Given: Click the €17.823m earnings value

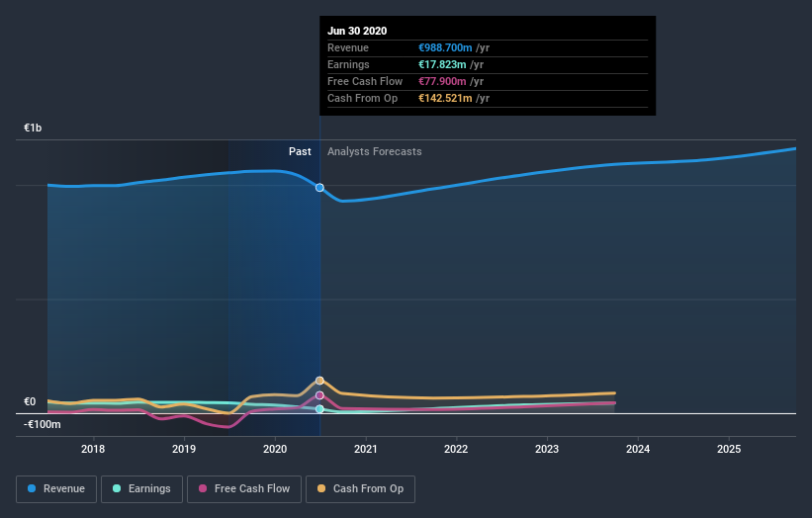Looking at the screenshot, I should pos(442,64).
